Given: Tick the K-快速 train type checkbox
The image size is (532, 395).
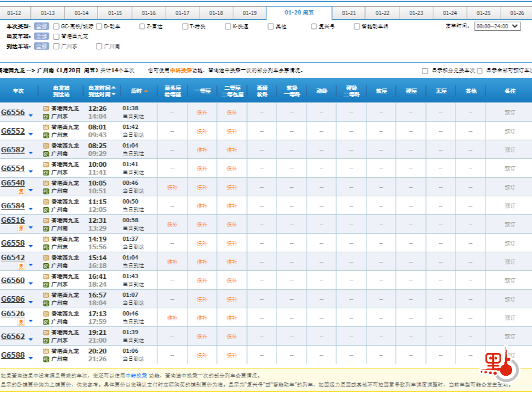Looking at the screenshot, I should click(228, 26).
